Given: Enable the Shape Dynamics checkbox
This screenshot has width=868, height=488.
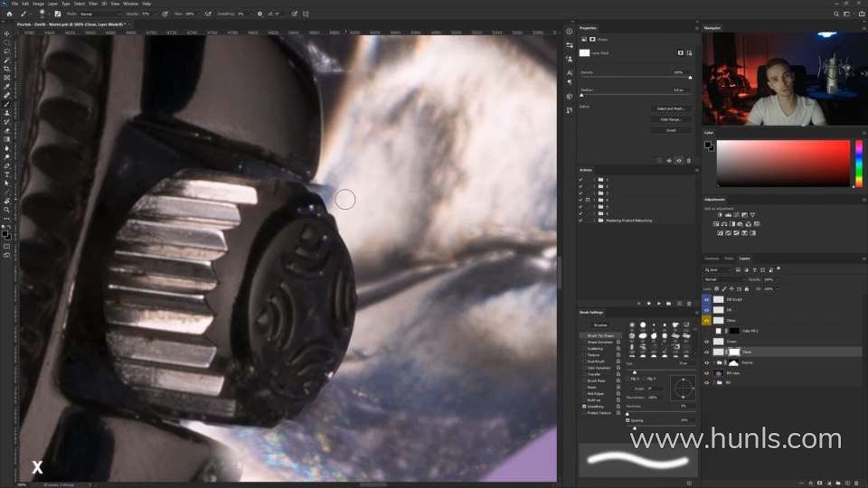Looking at the screenshot, I should click(585, 342).
